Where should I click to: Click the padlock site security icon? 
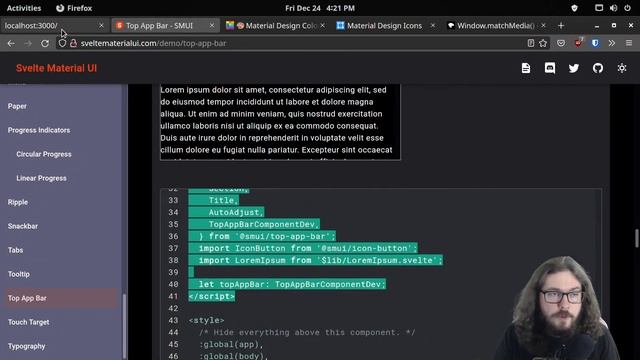click(73, 43)
